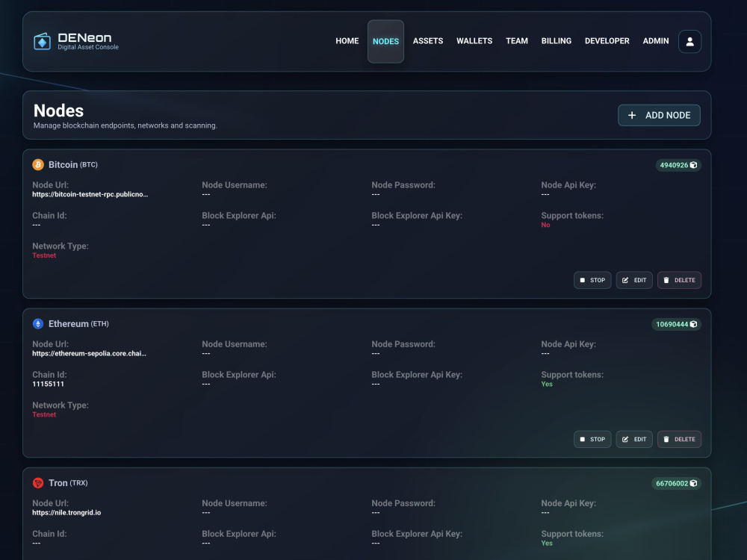The image size is (747, 560).
Task: Open the Admin menu item
Action: coord(656,41)
